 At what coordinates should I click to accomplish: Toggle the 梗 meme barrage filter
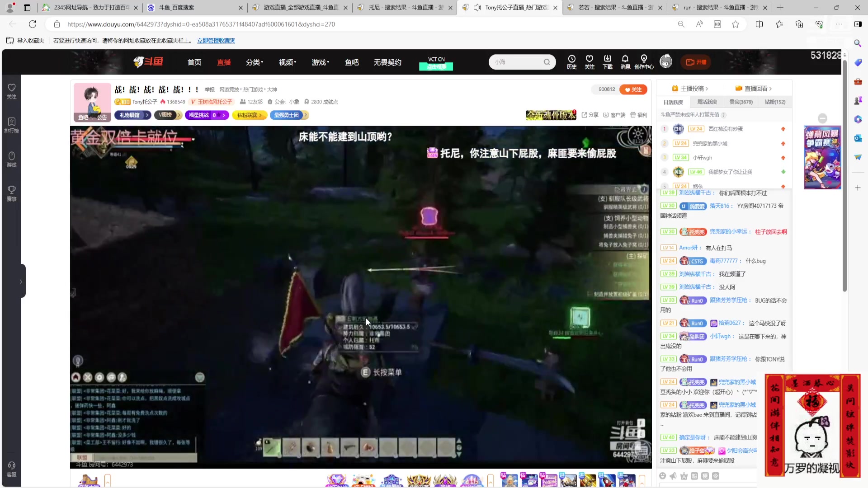[705, 476]
